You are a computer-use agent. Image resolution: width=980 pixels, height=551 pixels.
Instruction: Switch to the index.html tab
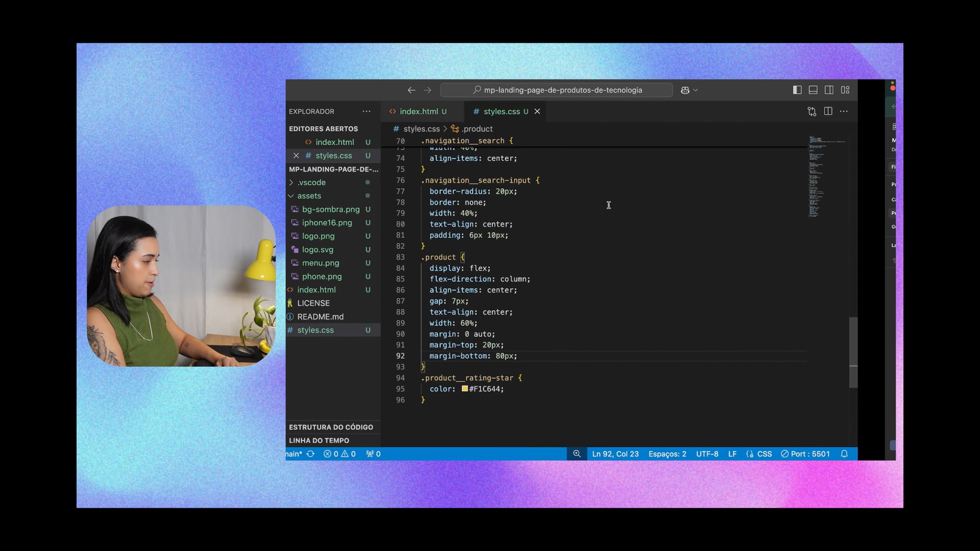[419, 111]
